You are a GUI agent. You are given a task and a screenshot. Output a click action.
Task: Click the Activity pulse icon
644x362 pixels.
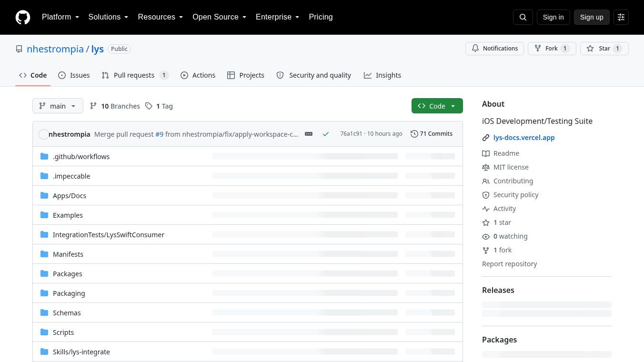[486, 209]
